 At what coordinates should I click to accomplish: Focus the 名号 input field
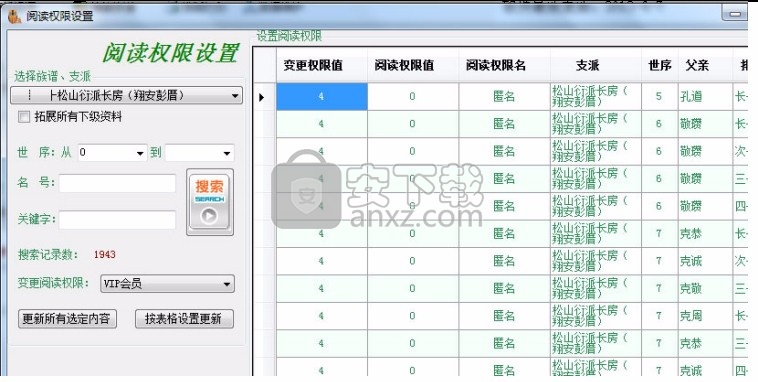coord(117,183)
